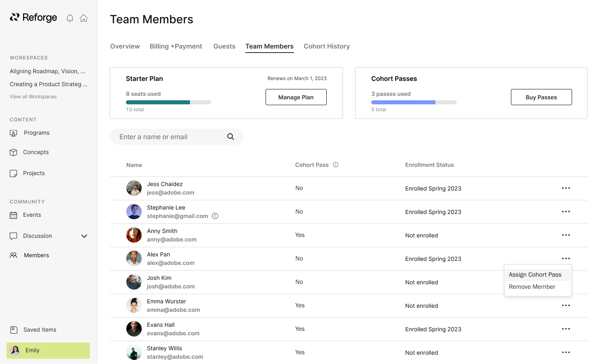Click the info icon beside Cohort Pass

point(336,165)
